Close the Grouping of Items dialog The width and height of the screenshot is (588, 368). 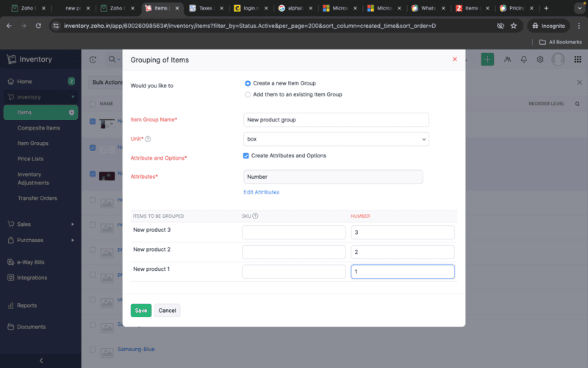454,59
